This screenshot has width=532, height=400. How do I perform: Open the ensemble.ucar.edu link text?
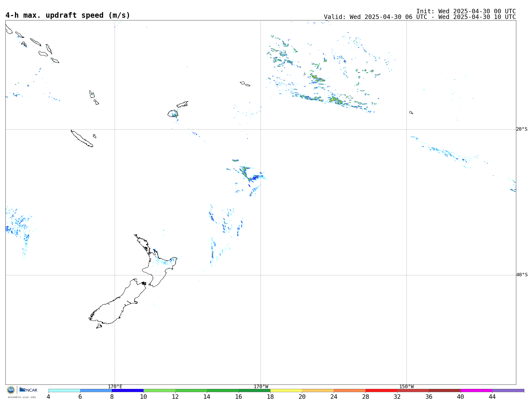pos(22,397)
